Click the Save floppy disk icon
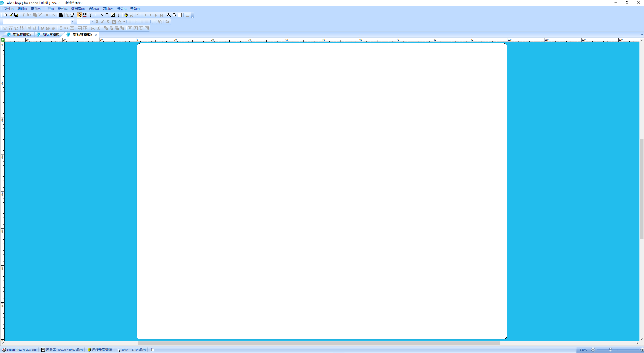Image resolution: width=644 pixels, height=353 pixels. 16,15
